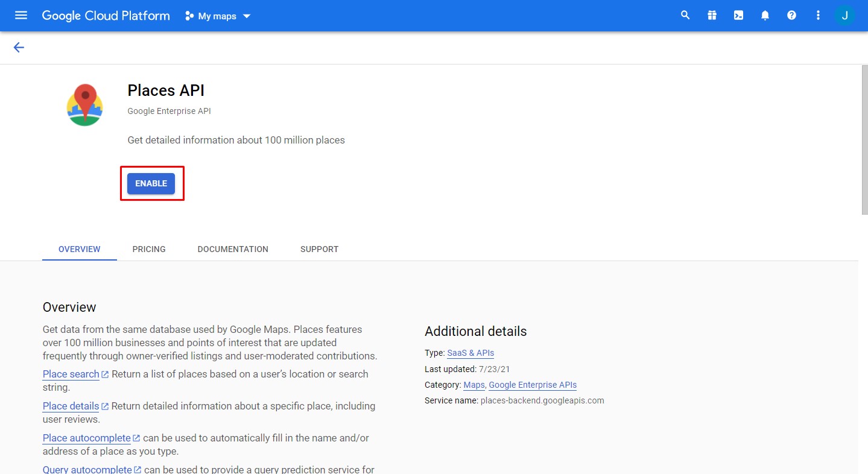The image size is (868, 474).
Task: Open the hamburger navigation menu
Action: [21, 15]
